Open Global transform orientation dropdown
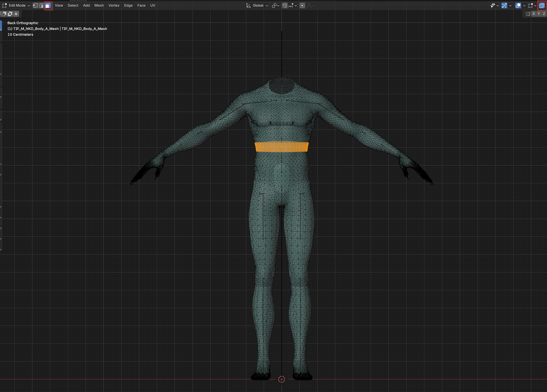The image size is (547, 392). (x=257, y=5)
